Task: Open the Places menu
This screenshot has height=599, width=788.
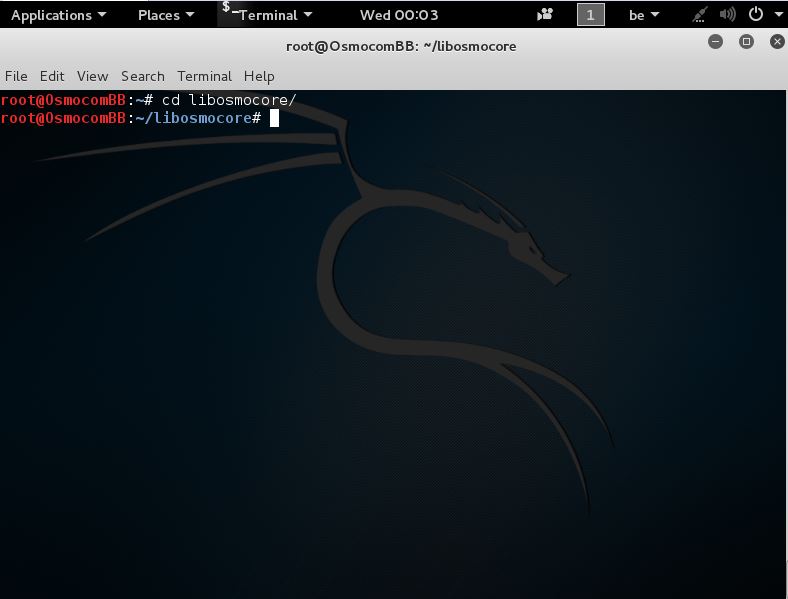Action: 166,15
